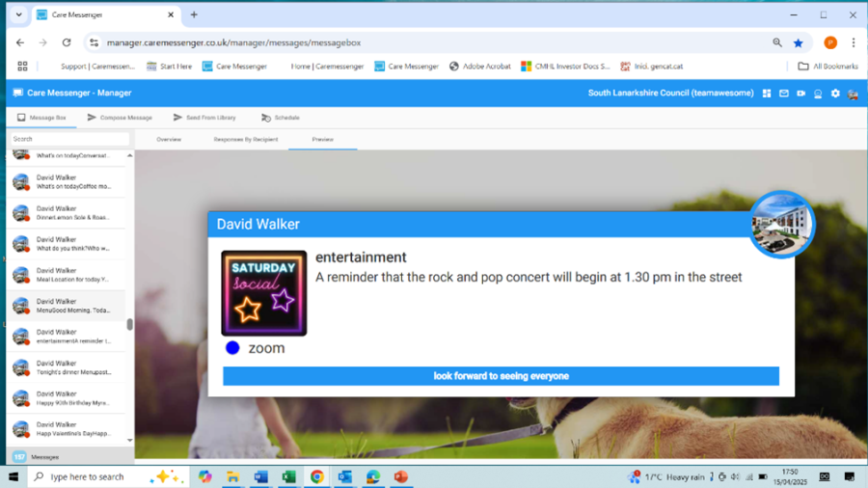The image size is (868, 488).
Task: Click 'look forward to seeing everyone' button
Action: pos(501,376)
